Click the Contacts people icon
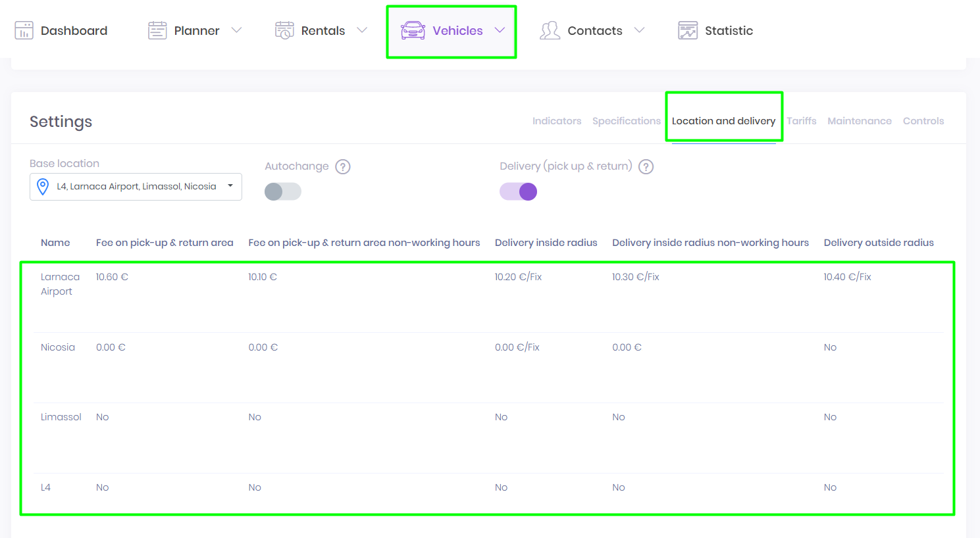The image size is (980, 538). (550, 30)
